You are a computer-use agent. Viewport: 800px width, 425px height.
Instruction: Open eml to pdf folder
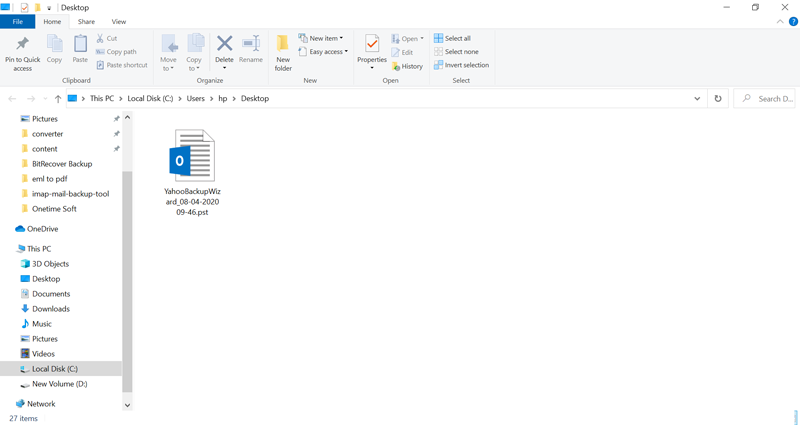pyautogui.click(x=49, y=179)
